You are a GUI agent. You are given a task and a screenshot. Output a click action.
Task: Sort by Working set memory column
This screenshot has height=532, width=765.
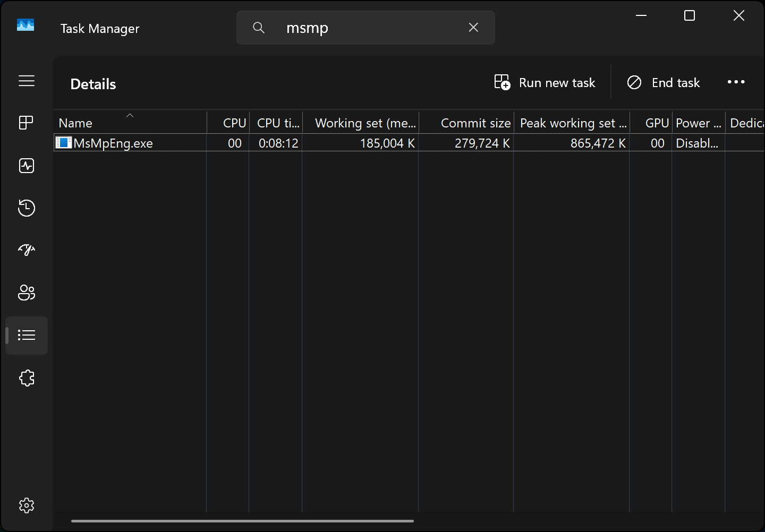(x=365, y=123)
